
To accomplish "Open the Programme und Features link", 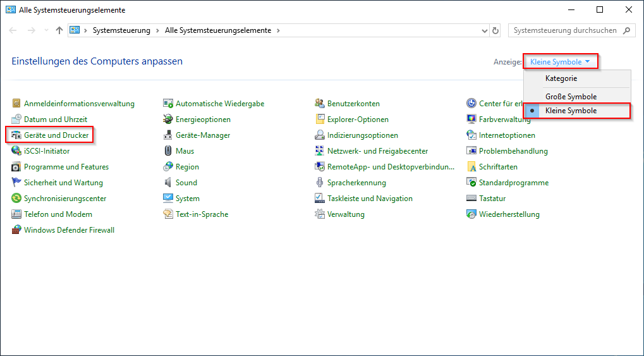I will pos(66,167).
